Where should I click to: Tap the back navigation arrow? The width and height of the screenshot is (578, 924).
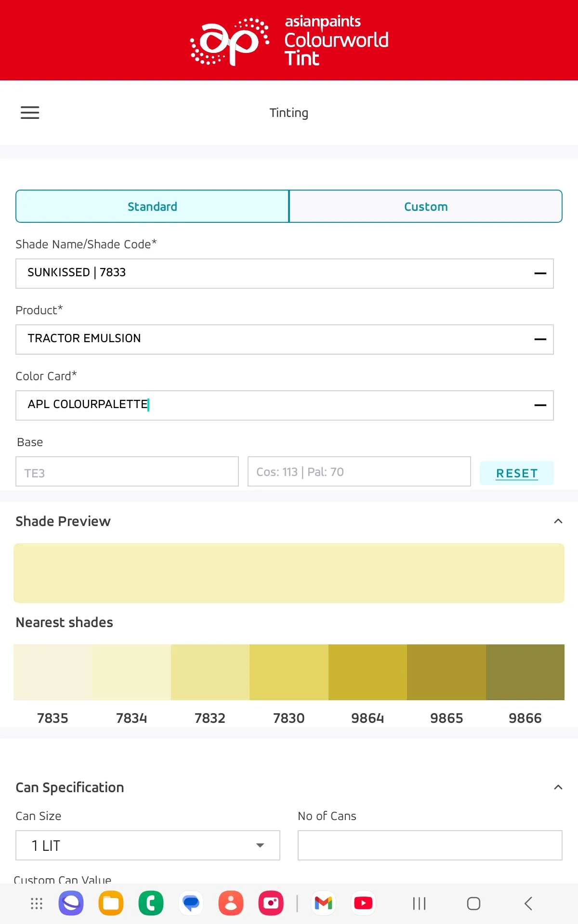point(528,903)
